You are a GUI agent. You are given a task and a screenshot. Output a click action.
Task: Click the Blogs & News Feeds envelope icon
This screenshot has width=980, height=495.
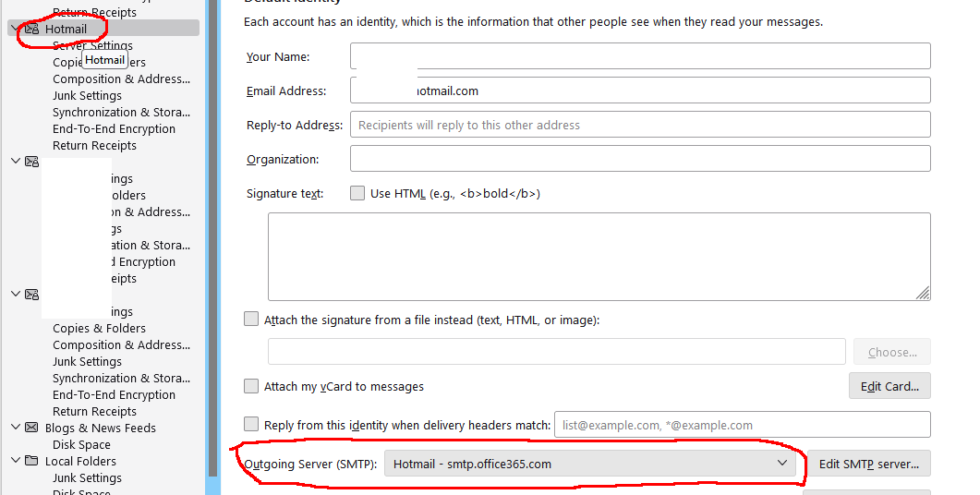(x=31, y=428)
